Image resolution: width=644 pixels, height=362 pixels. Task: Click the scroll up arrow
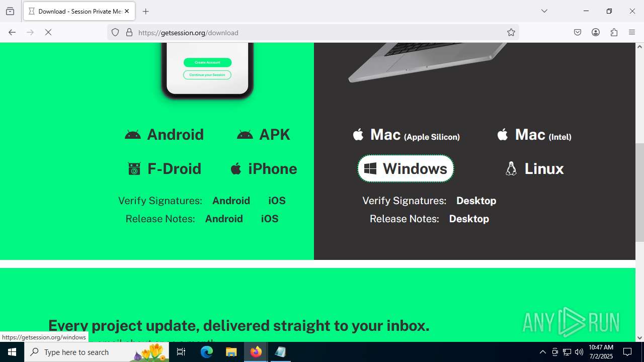coord(639,47)
